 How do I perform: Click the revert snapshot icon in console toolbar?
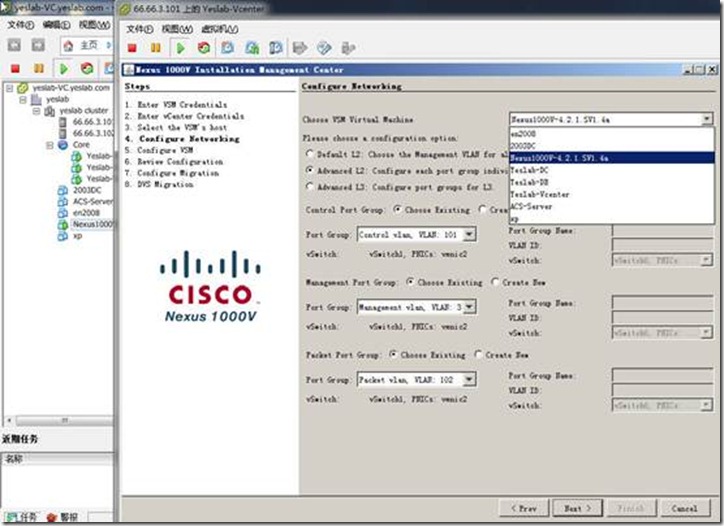(x=252, y=48)
